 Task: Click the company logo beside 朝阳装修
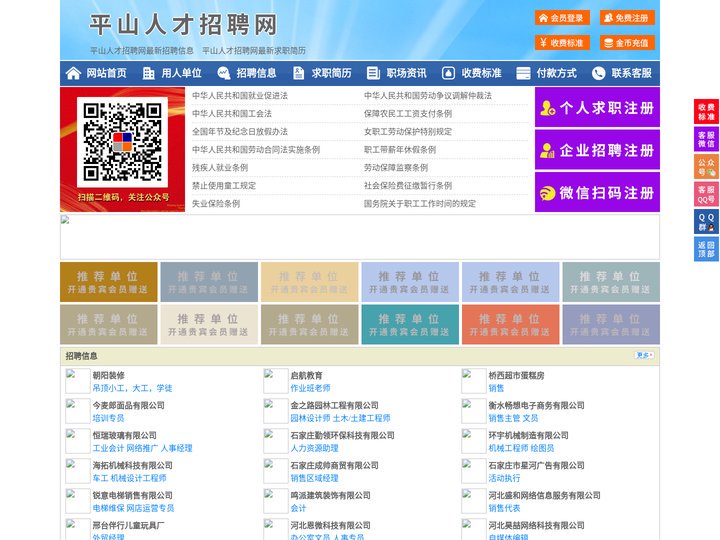click(78, 381)
